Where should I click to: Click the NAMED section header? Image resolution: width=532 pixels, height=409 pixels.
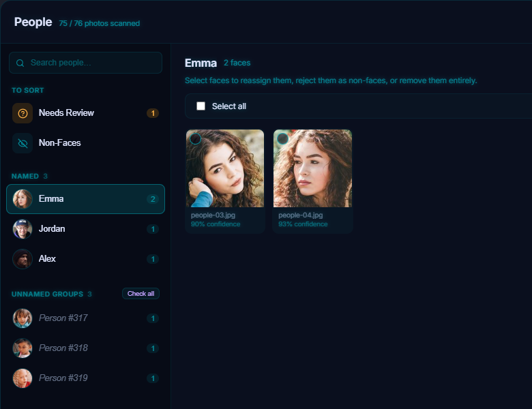point(25,177)
